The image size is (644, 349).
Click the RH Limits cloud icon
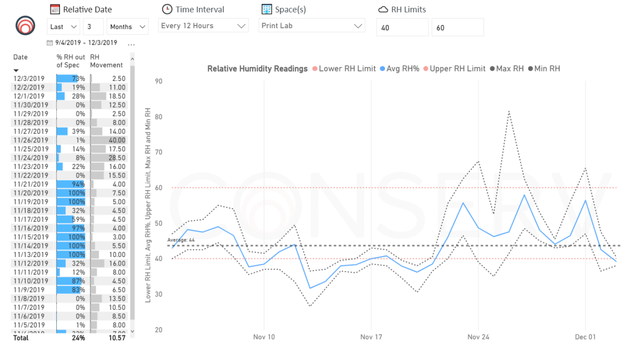point(383,9)
